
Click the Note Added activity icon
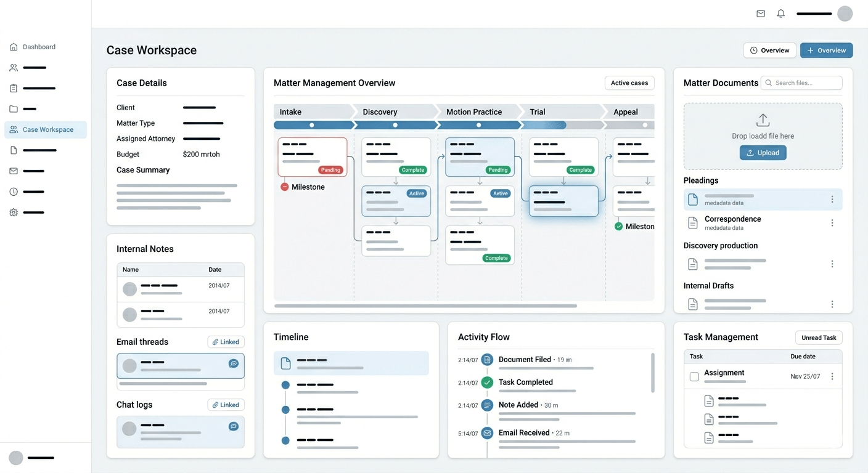[487, 405]
